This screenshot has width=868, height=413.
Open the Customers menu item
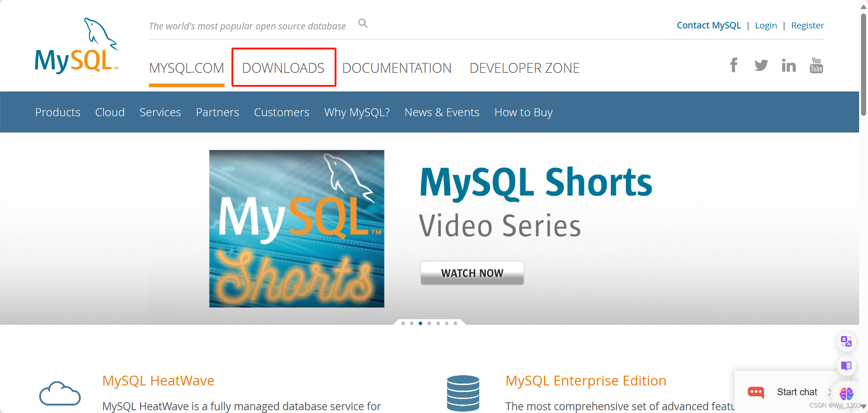[x=282, y=112]
